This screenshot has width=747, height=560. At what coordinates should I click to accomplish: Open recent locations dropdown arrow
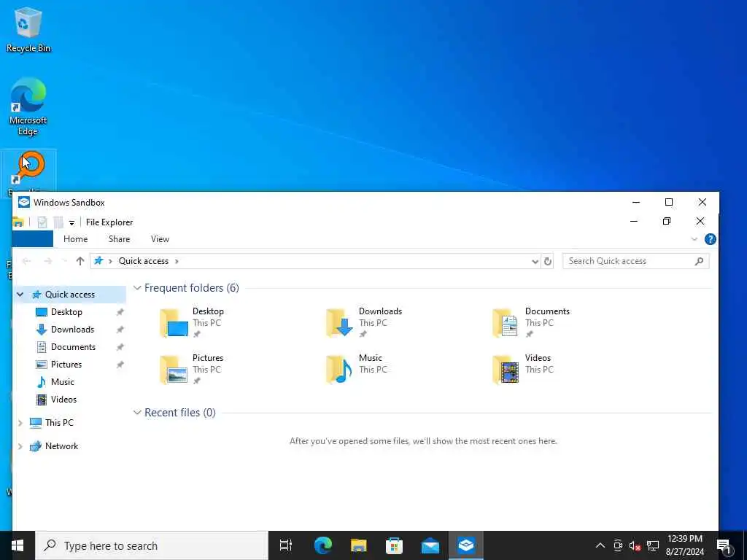click(x=64, y=261)
